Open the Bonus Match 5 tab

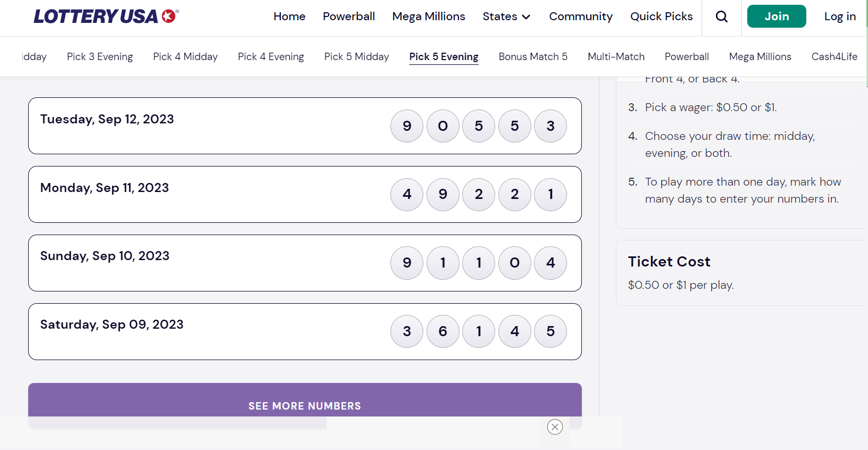click(533, 56)
